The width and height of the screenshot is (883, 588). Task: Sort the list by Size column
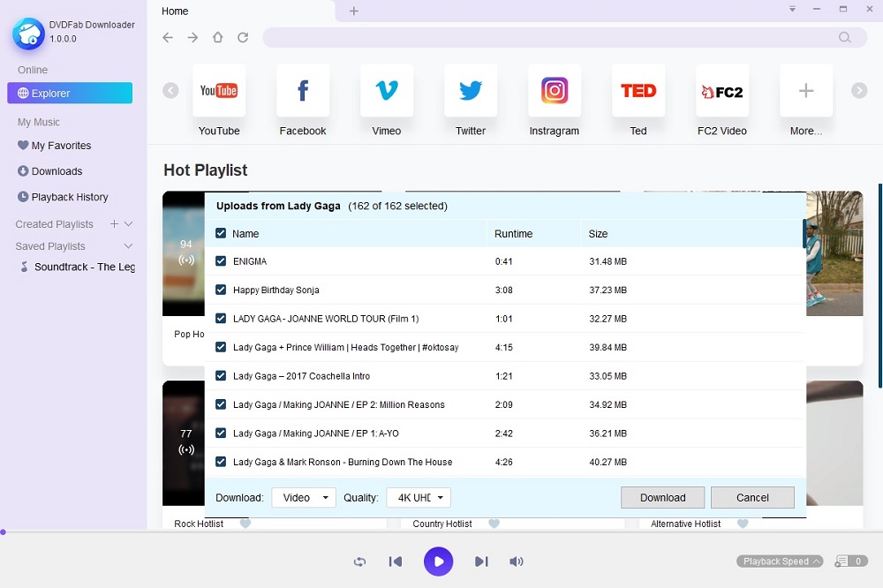pos(598,233)
